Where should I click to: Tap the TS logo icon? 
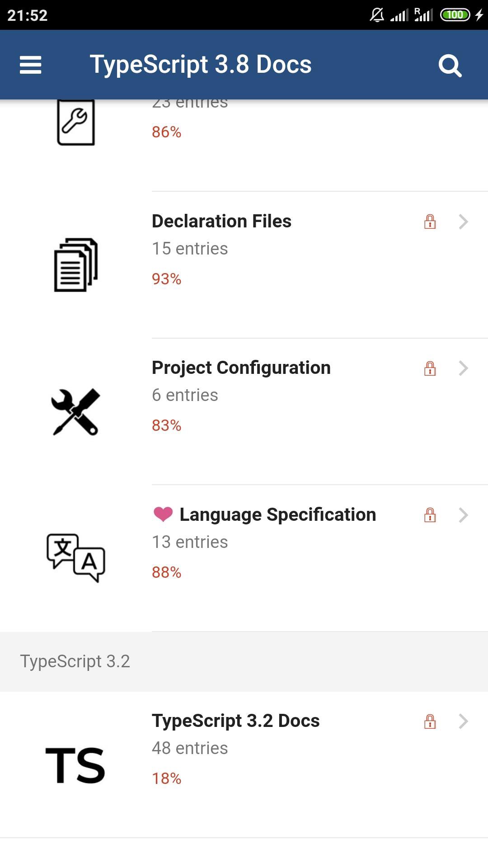(75, 765)
